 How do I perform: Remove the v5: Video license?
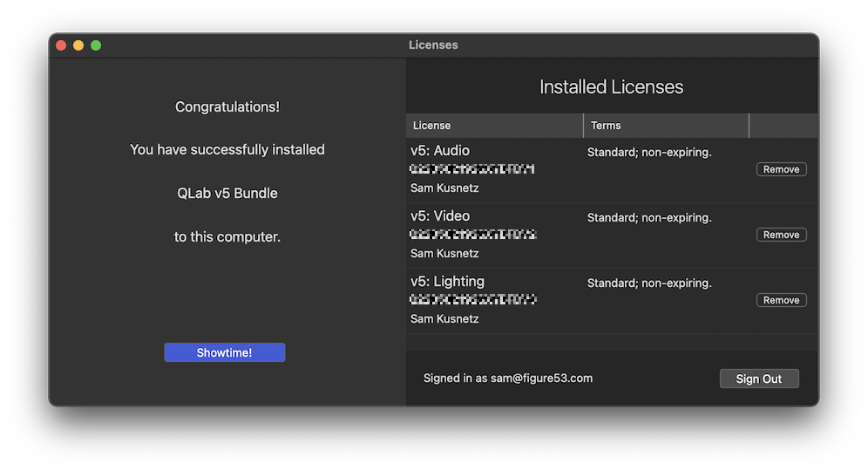781,235
